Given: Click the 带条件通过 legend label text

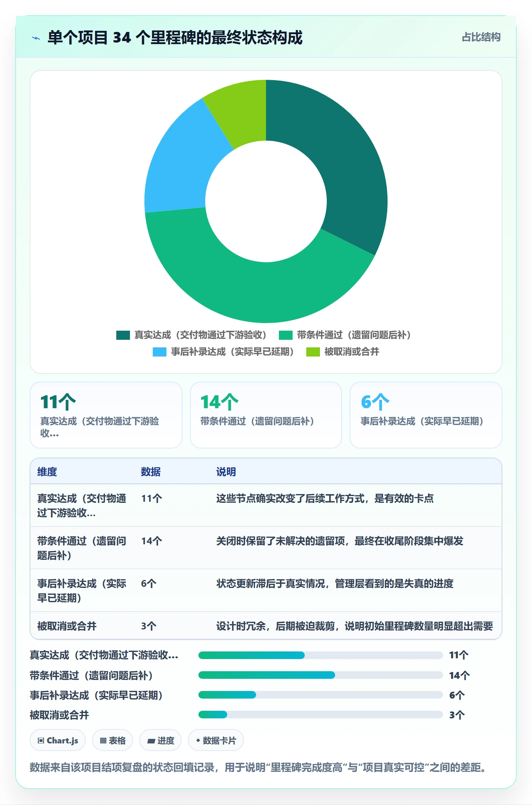Looking at the screenshot, I should [354, 335].
